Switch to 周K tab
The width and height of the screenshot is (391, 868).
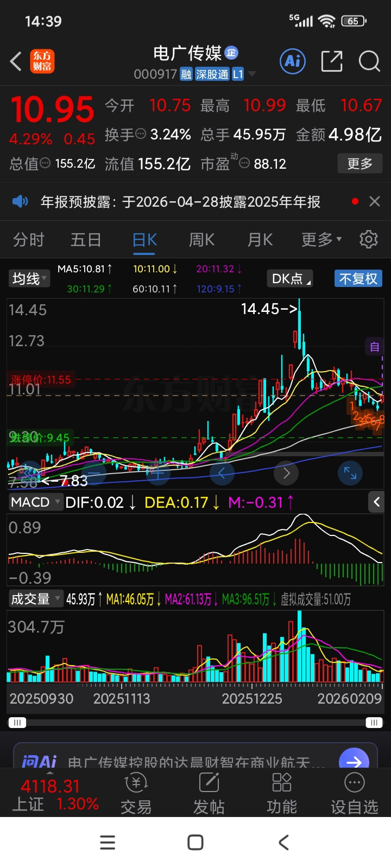pos(201,239)
